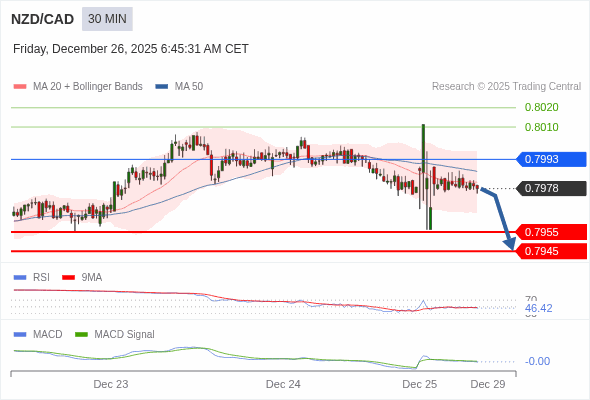Viewport: 590px width, 400px height.
Task: Click the Dec 23 date axis label
Action: tap(111, 384)
